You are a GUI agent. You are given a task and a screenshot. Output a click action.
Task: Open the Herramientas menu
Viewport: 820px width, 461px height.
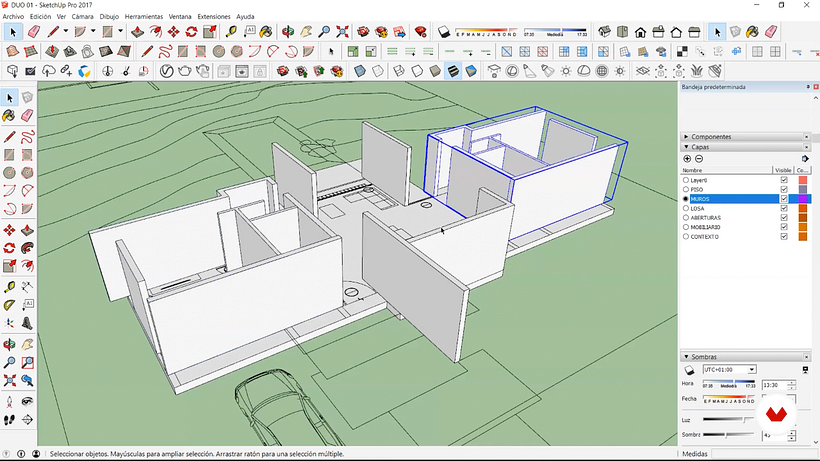coord(144,17)
